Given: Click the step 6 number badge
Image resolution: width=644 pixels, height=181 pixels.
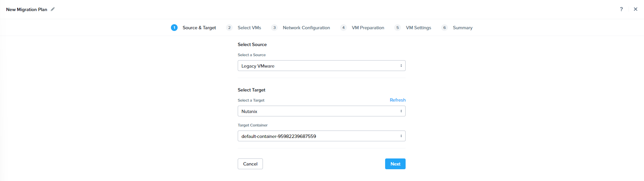Looking at the screenshot, I should point(445,28).
